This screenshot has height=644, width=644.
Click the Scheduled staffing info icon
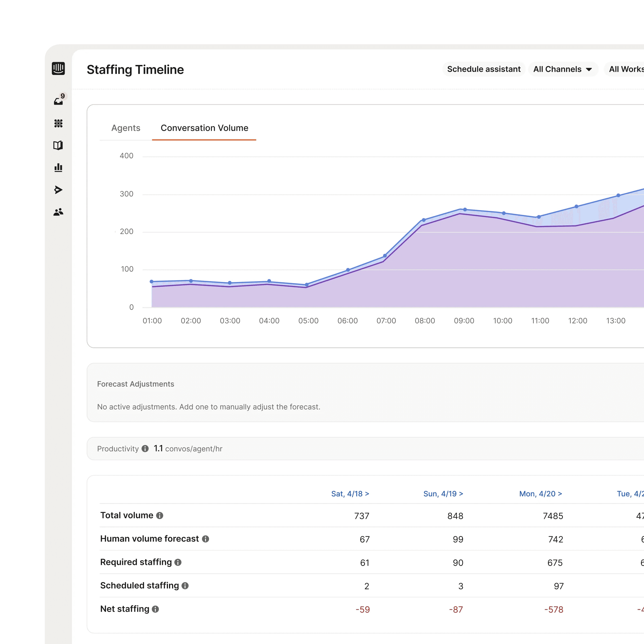(185, 586)
